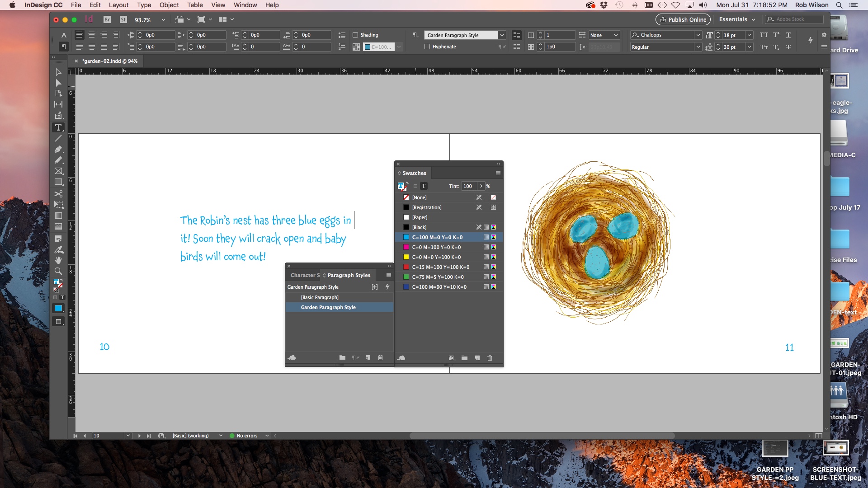Create new swatch in Swatches panel
The height and width of the screenshot is (488, 868).
477,357
